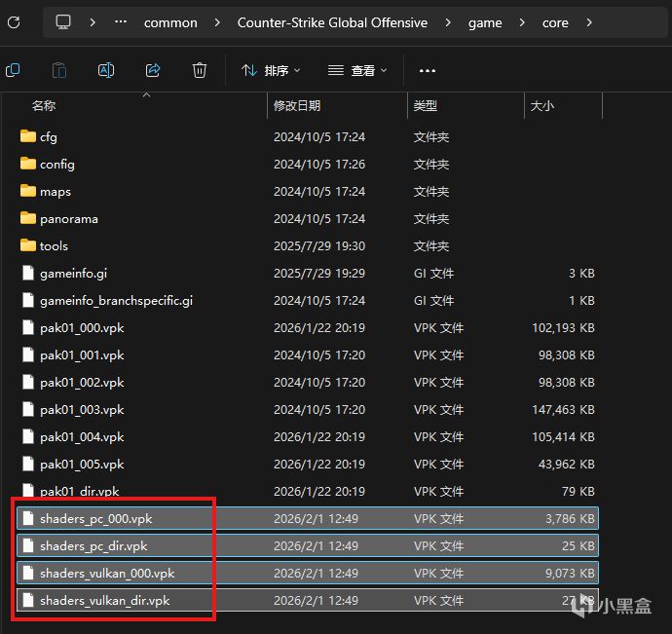Expand chevron after Counter-Strike Global Offensive

448,22
